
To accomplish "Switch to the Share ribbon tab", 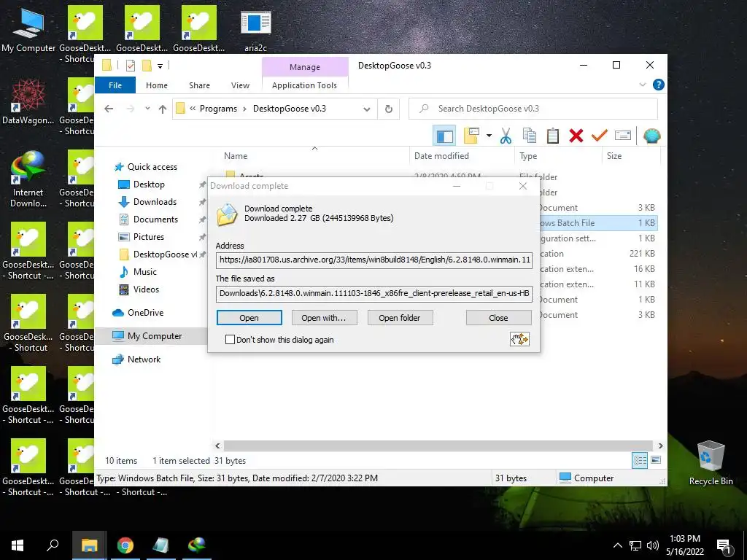I will (199, 85).
